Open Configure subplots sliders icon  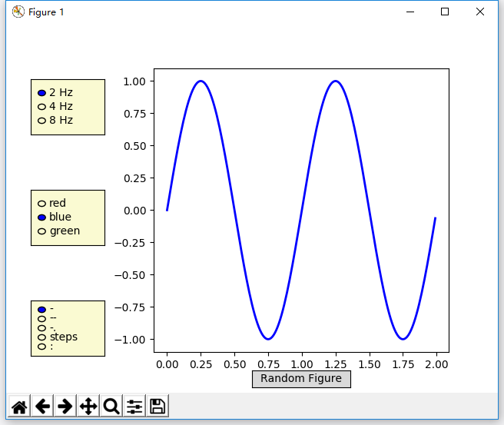tap(134, 407)
